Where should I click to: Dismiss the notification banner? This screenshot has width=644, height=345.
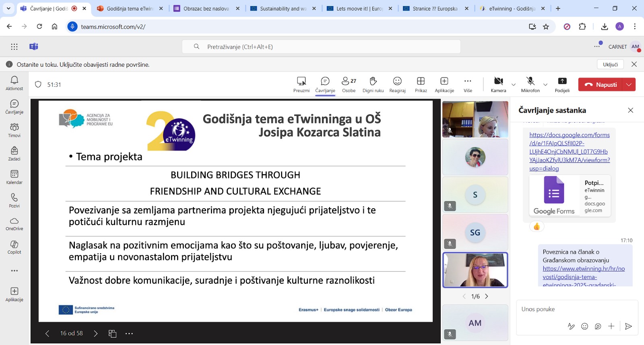click(634, 64)
